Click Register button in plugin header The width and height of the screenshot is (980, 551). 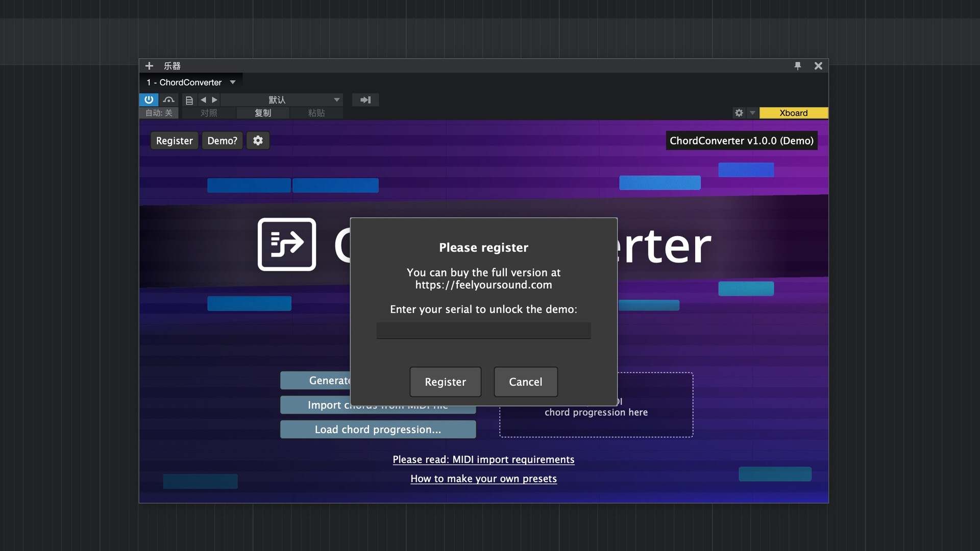(174, 141)
